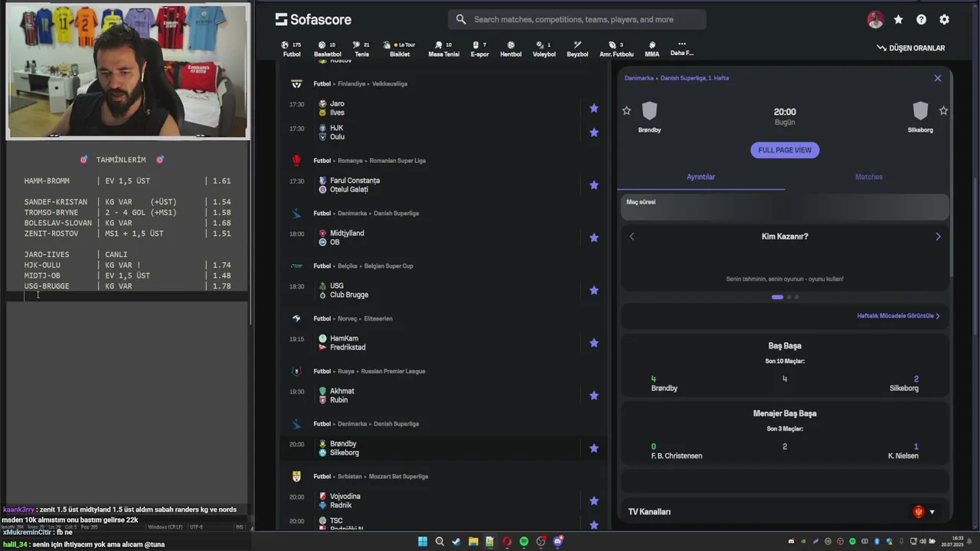The height and width of the screenshot is (551, 980).
Task: Toggle favorite star for Midtjylland vs OB
Action: click(593, 238)
